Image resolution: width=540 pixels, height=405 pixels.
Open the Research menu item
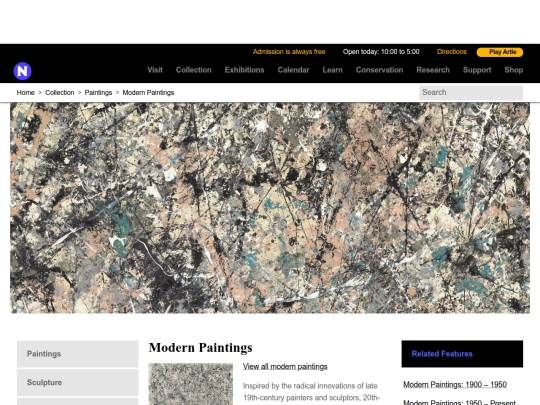pyautogui.click(x=433, y=70)
